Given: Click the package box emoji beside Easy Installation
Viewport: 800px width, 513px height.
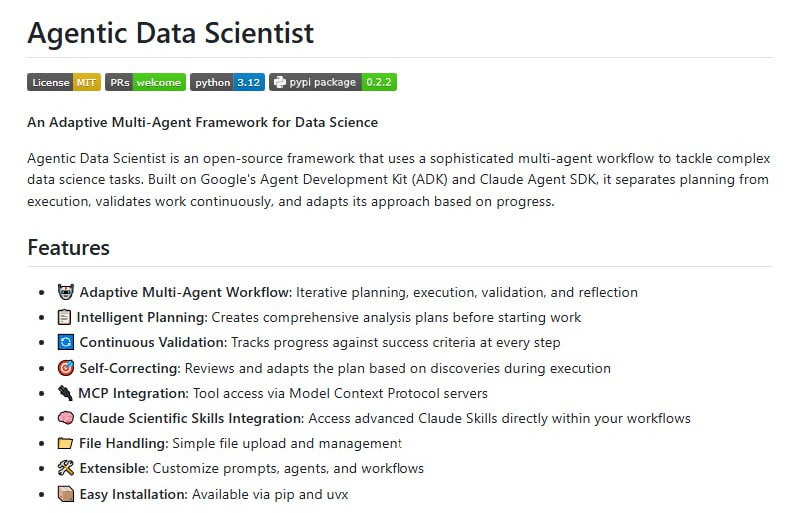Looking at the screenshot, I should [x=66, y=494].
